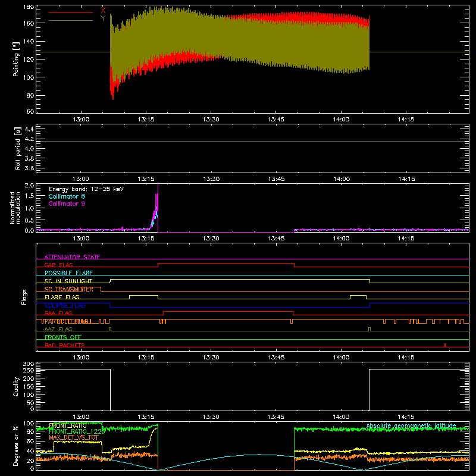This screenshot has width=476, height=476.
Task: Click the Roll period axis title
Action: [18, 148]
